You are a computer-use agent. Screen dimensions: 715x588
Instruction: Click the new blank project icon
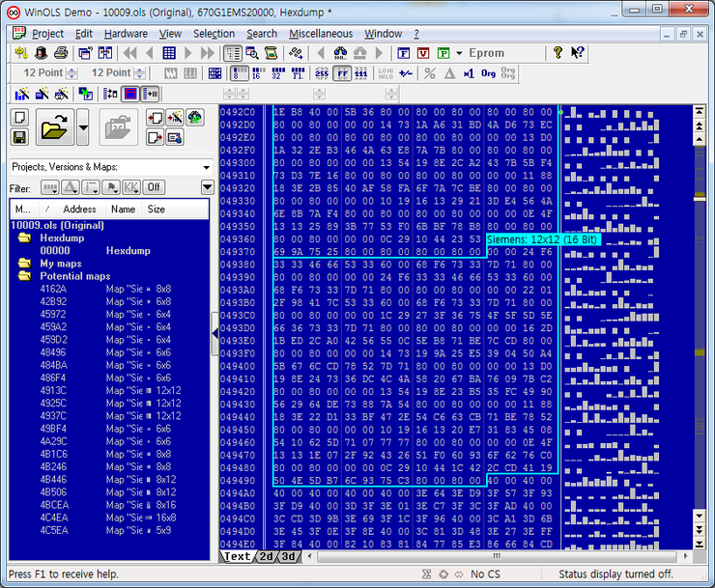click(x=19, y=118)
